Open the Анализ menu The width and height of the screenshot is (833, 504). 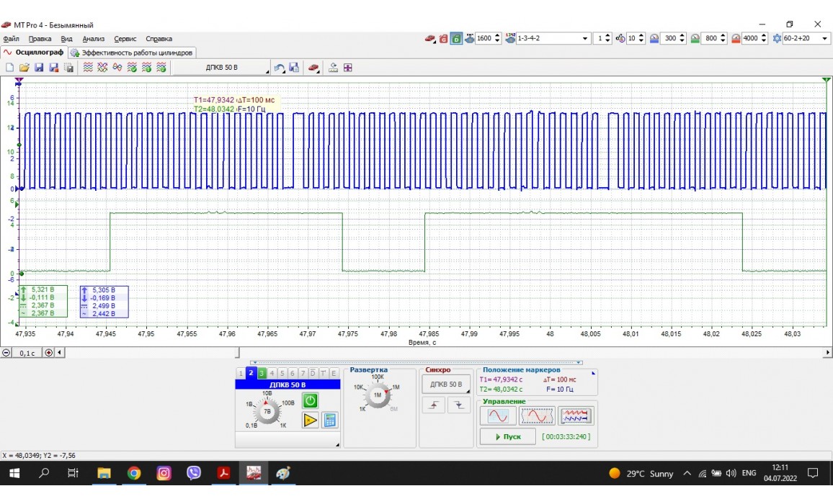(94, 39)
